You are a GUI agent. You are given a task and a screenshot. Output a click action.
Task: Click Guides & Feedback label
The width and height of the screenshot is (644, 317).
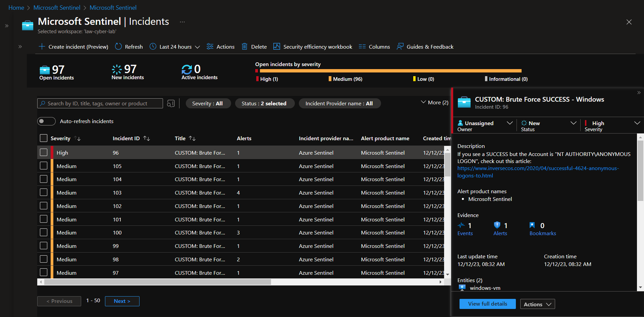point(430,47)
